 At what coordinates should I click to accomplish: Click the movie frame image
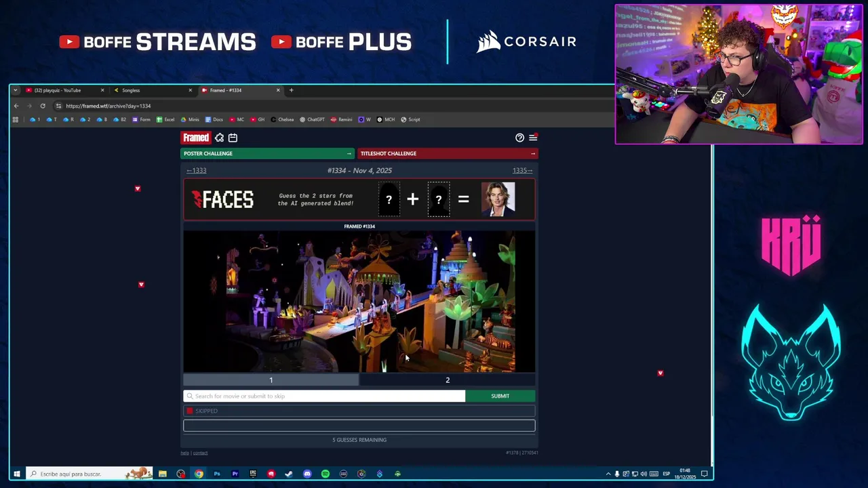point(359,302)
